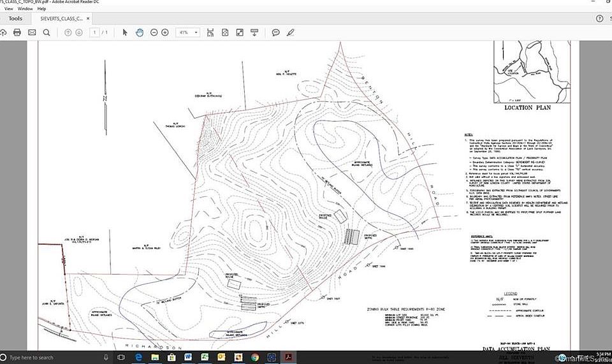Screen dimensions: 612x364
Task: Click the page number field
Action: [x=94, y=33]
